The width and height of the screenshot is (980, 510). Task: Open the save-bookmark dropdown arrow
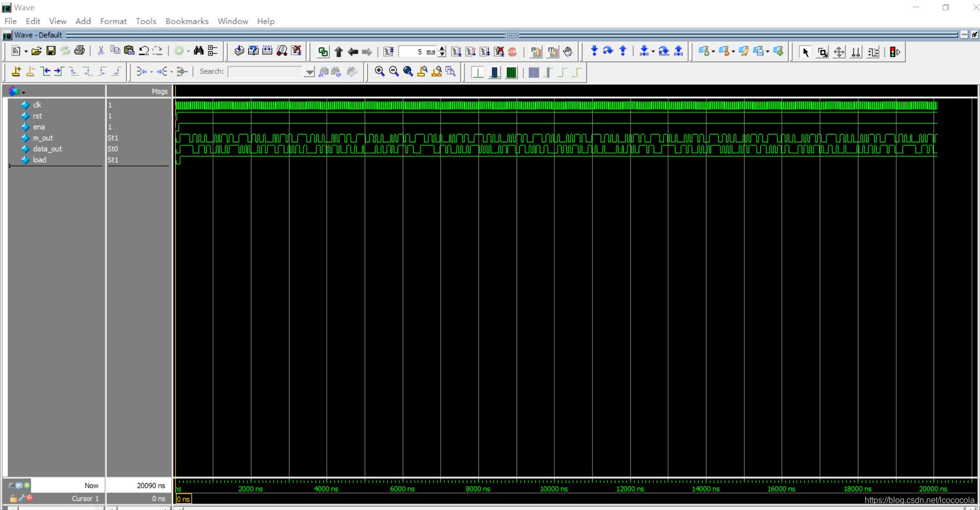(x=767, y=51)
